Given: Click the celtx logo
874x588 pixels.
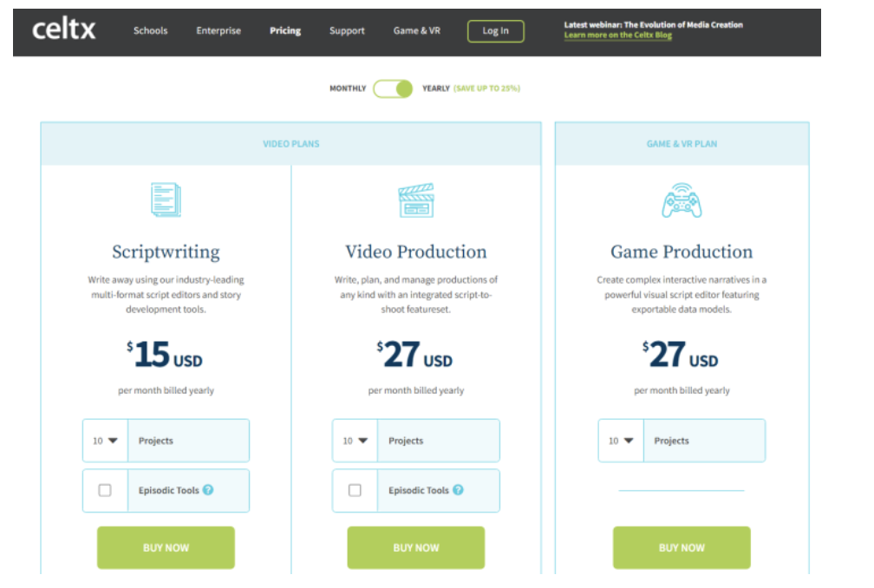Looking at the screenshot, I should (64, 30).
